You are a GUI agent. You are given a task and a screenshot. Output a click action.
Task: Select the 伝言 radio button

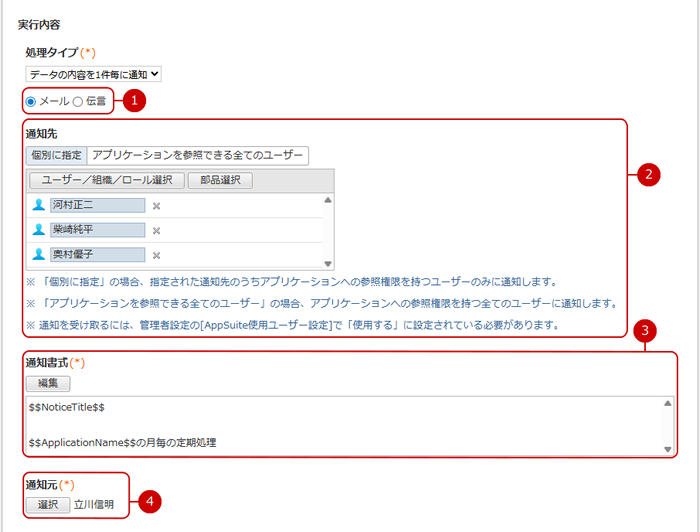point(78,101)
